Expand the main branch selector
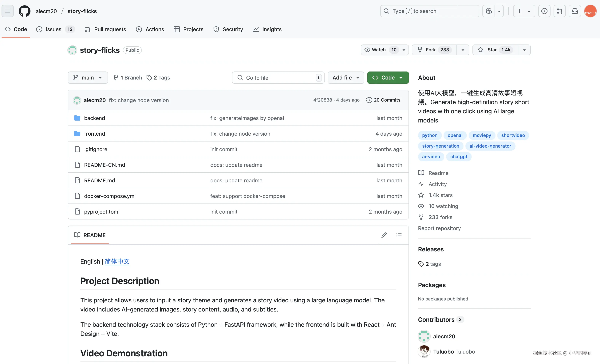 coord(88,78)
